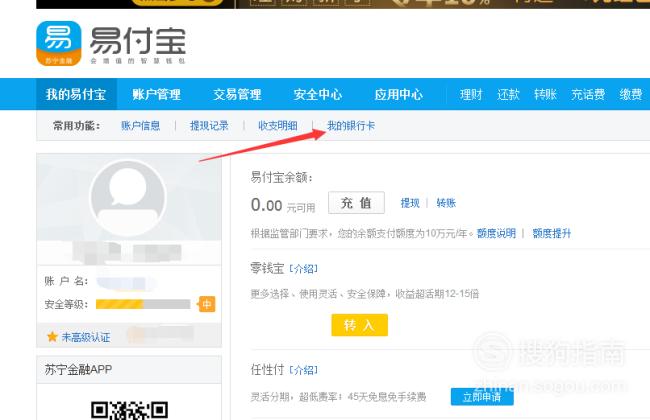The width and height of the screenshot is (650, 420).
Task: Click the 任性付 section title
Action: pyautogui.click(x=267, y=369)
